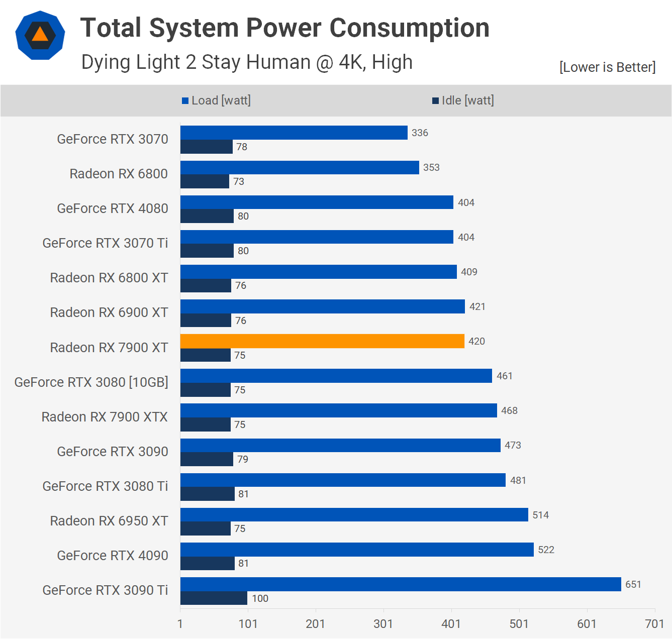Click the GeForce RTX 3070 load bar
The image size is (672, 639).
tap(294, 133)
